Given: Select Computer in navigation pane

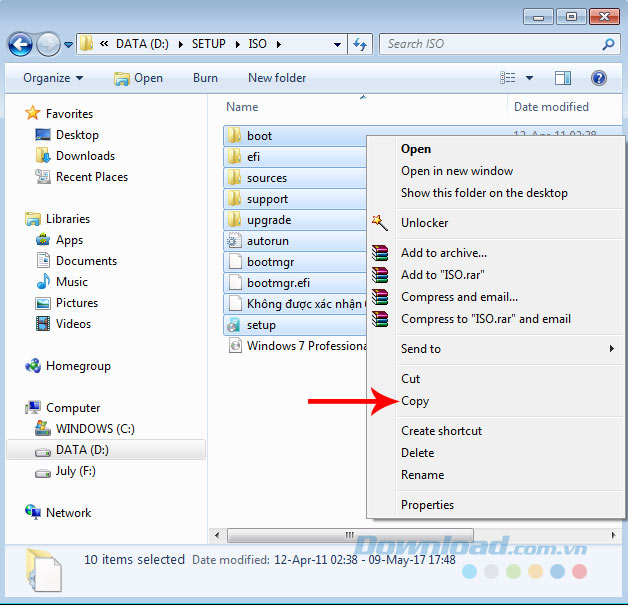Looking at the screenshot, I should pyautogui.click(x=62, y=408).
